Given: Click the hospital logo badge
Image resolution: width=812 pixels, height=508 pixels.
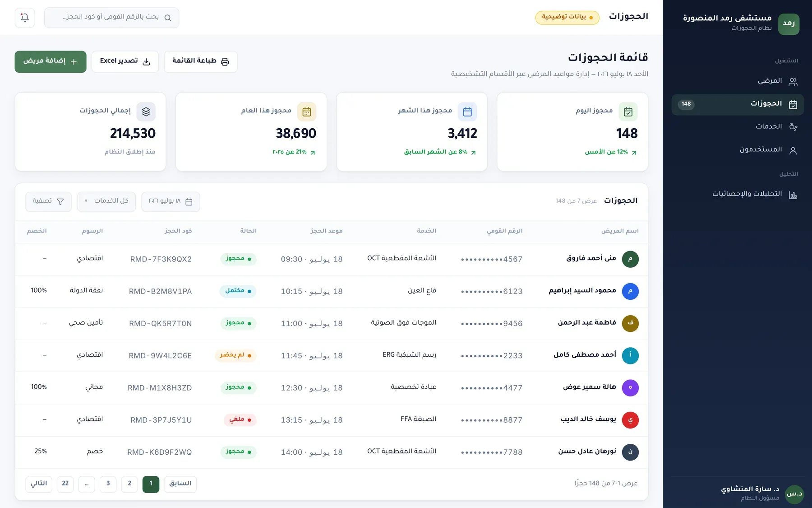Looking at the screenshot, I should coord(789,24).
